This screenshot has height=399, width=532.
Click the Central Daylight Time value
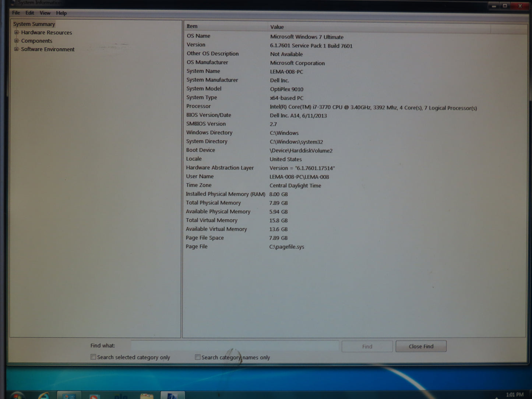[295, 186]
